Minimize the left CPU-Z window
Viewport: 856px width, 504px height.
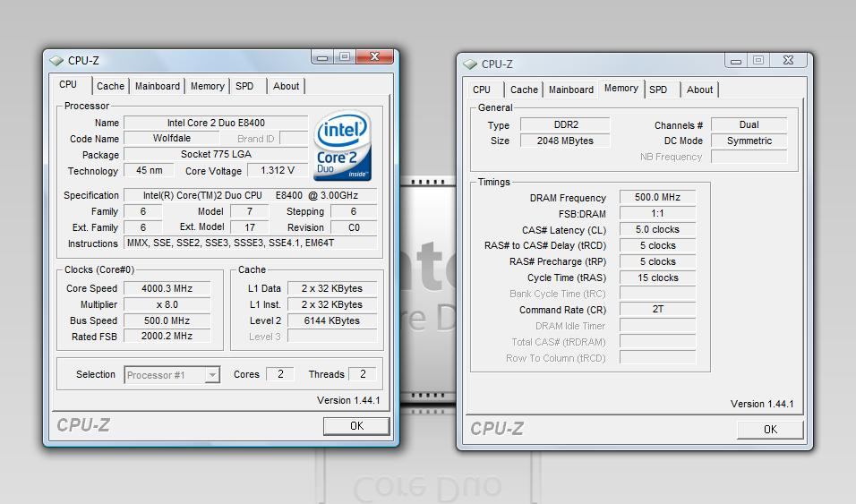tap(322, 56)
